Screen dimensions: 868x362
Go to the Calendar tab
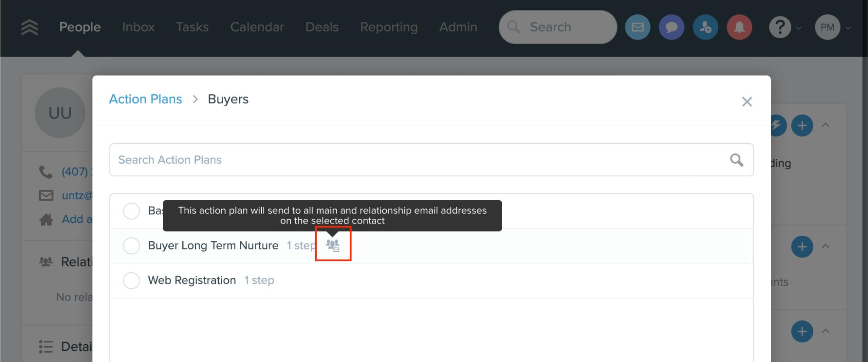pos(257,27)
